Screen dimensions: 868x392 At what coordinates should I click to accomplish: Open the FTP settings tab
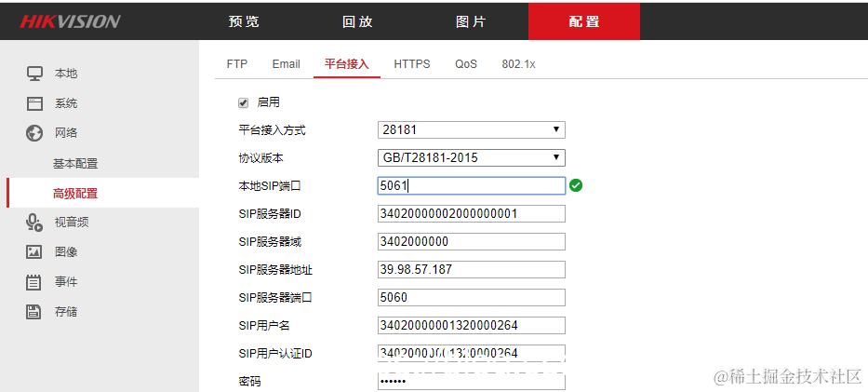(237, 64)
